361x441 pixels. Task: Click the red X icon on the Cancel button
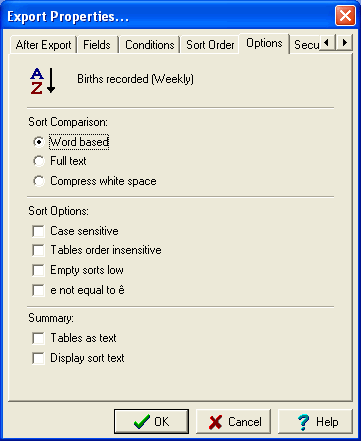[215, 422]
